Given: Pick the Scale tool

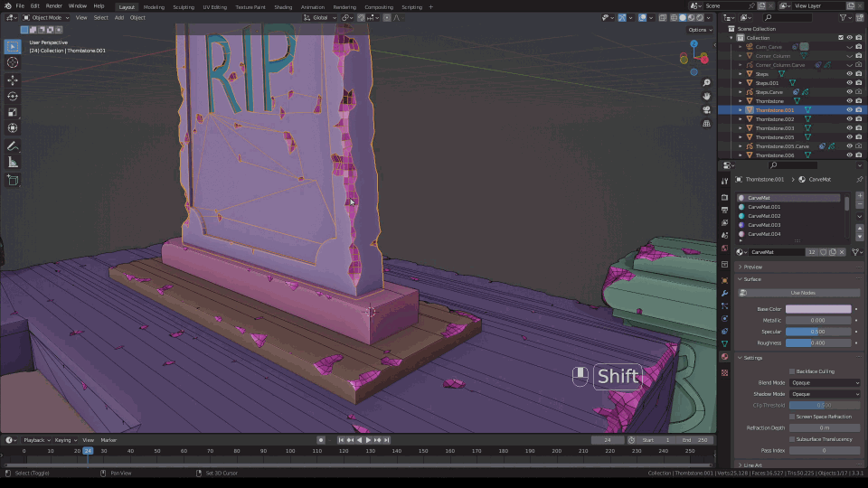Looking at the screenshot, I should (x=13, y=113).
